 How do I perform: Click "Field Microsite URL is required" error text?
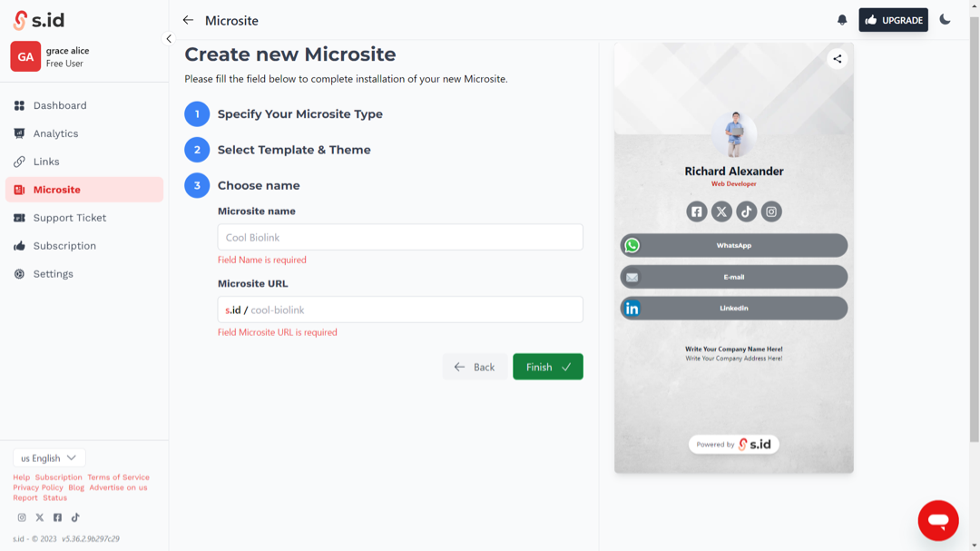tap(277, 332)
